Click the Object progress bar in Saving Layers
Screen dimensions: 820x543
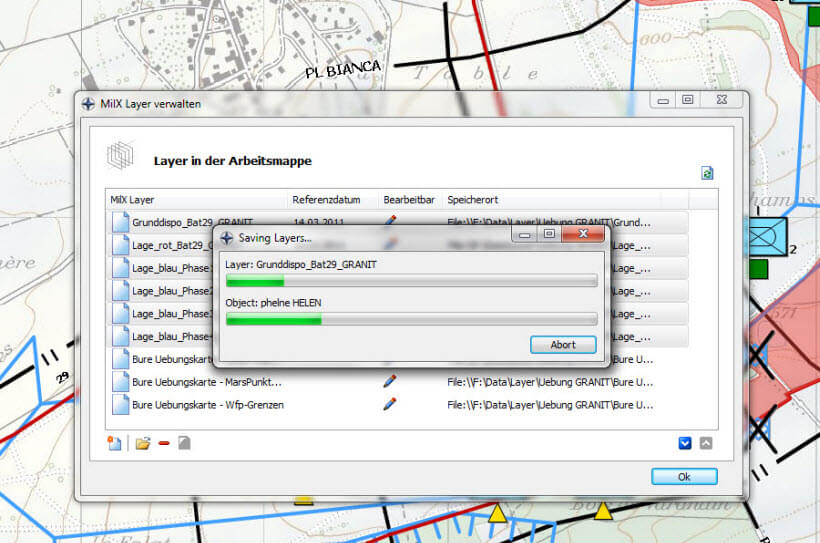(412, 319)
